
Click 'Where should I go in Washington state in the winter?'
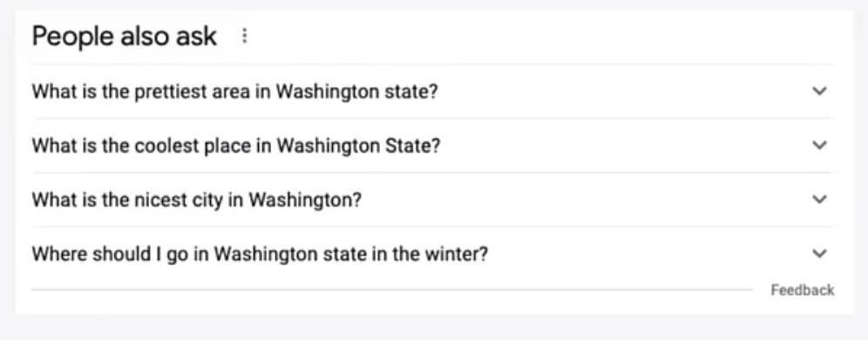point(260,254)
